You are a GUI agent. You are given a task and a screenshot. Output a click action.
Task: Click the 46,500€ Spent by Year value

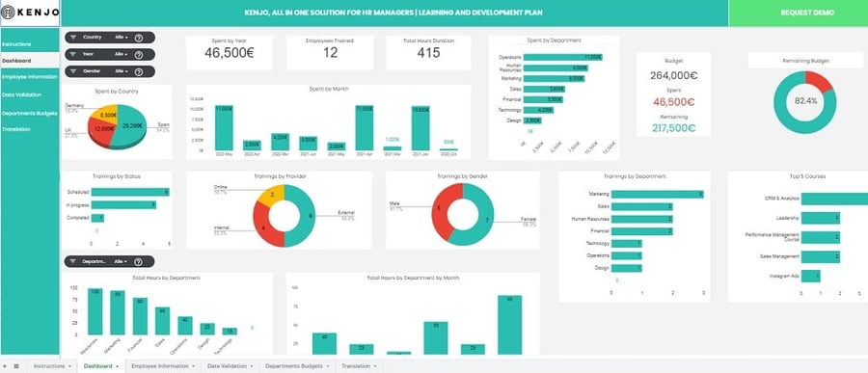(229, 53)
